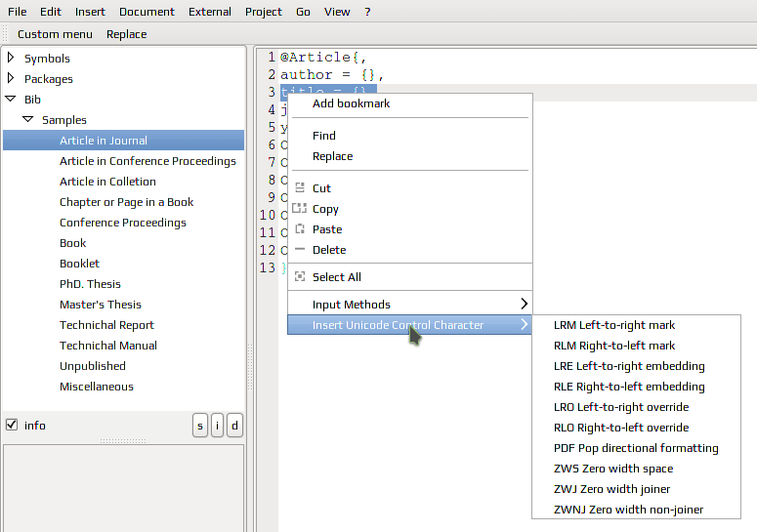Image resolution: width=757 pixels, height=532 pixels.
Task: Insert RLE Right-to-left embedding
Action: (x=636, y=387)
